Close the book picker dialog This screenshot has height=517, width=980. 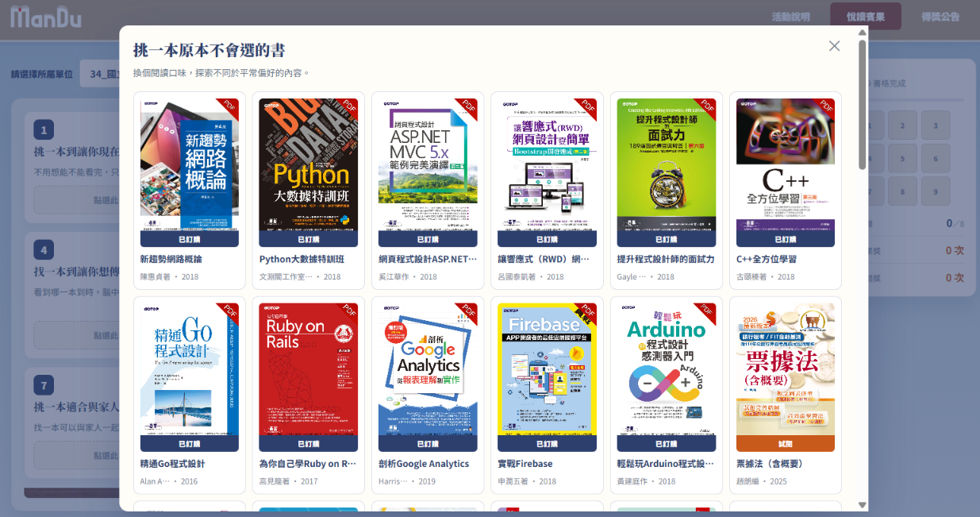tap(834, 46)
